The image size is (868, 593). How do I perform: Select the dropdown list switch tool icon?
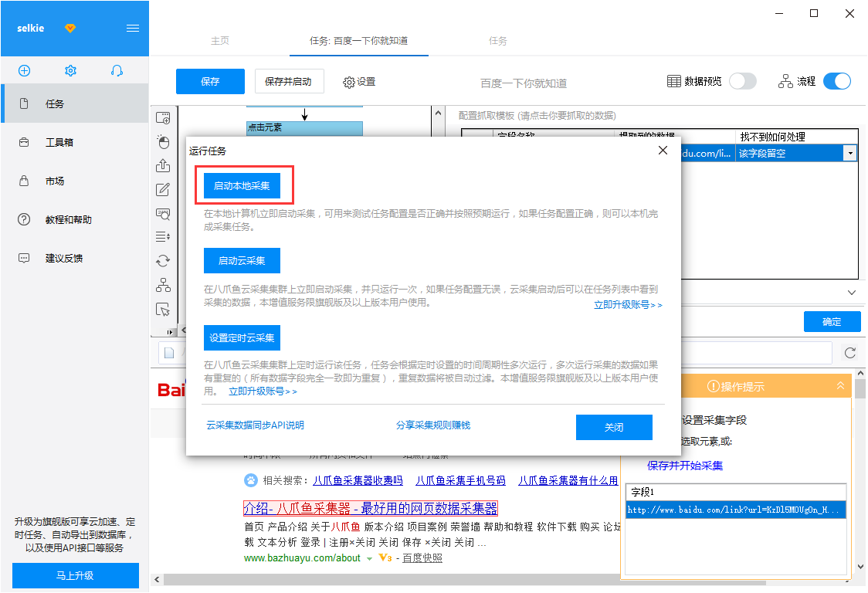click(163, 237)
